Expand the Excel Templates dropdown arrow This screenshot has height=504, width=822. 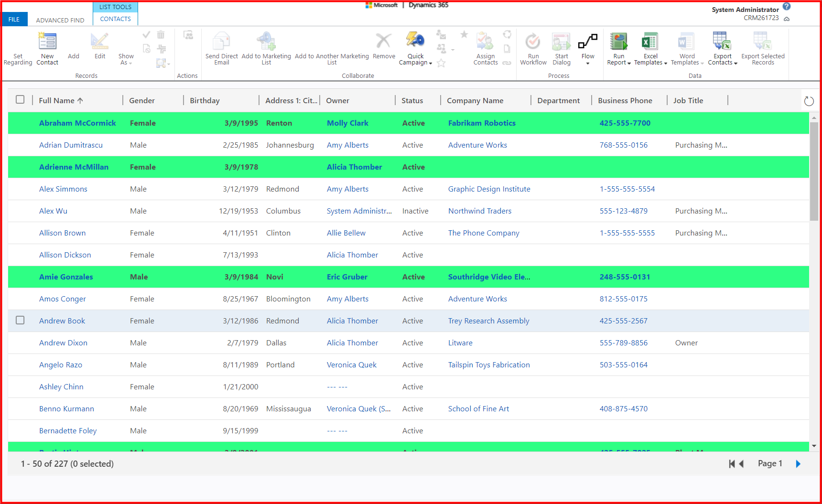coord(666,63)
